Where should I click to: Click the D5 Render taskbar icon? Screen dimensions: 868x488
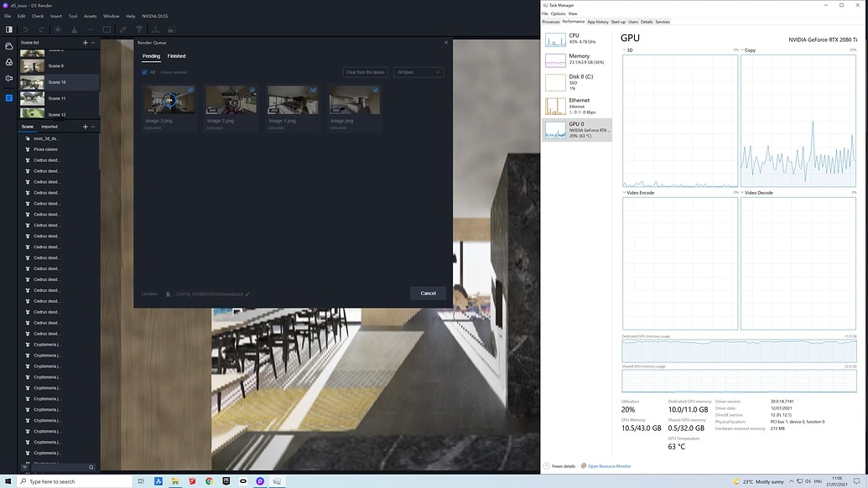click(260, 481)
